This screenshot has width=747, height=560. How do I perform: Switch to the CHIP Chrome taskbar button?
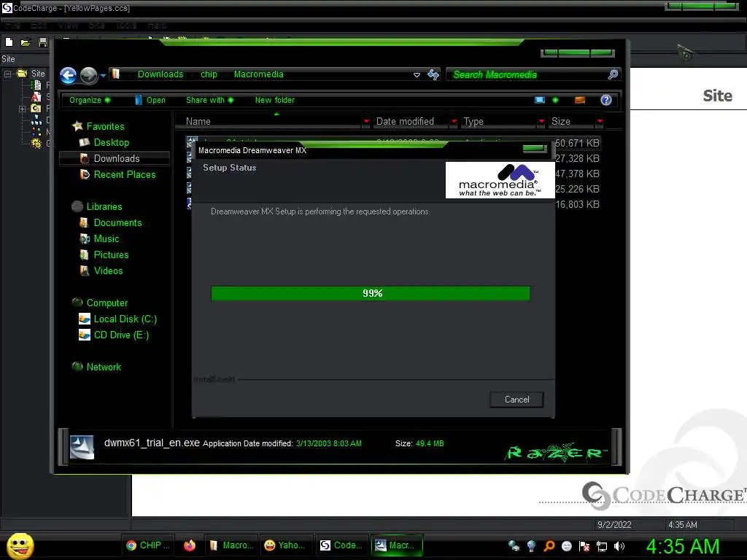147,545
